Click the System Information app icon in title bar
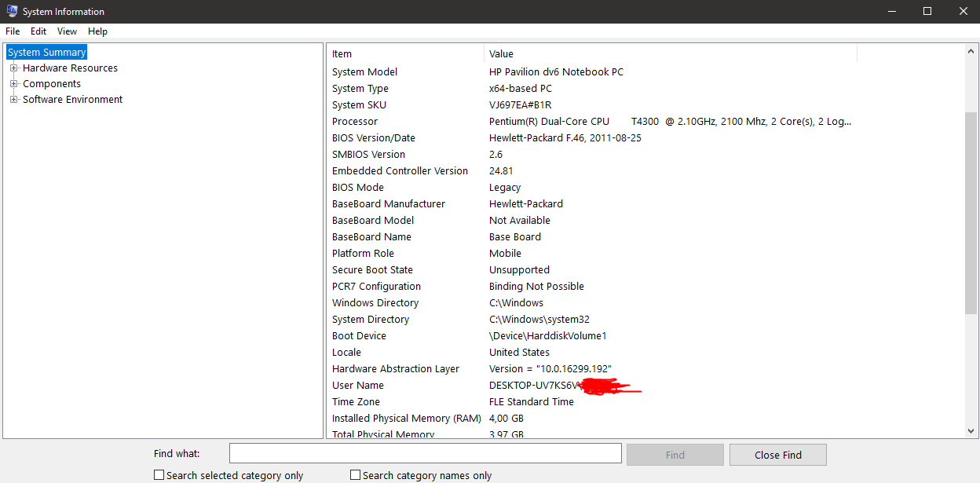Screen dimensions: 980x483 pyautogui.click(x=12, y=12)
